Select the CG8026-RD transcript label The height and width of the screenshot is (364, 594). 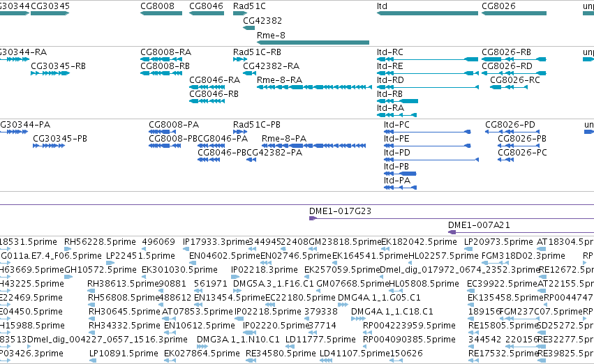[x=507, y=66]
